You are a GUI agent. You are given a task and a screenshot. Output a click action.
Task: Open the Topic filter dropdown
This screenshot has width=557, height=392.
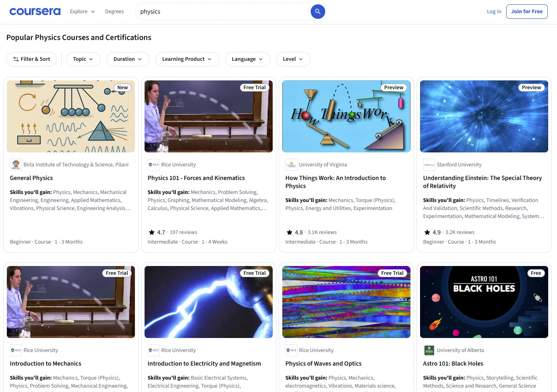click(83, 59)
